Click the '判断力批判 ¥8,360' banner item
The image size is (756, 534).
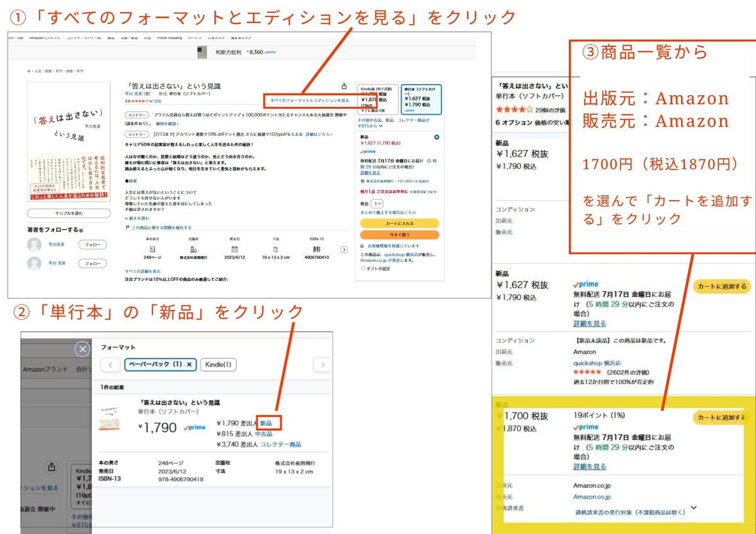[236, 52]
